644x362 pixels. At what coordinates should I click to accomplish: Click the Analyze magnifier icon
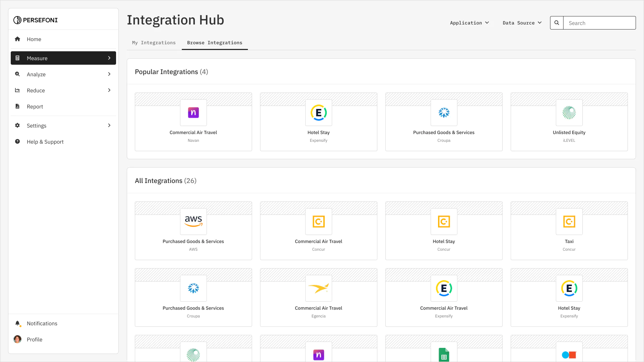point(18,74)
